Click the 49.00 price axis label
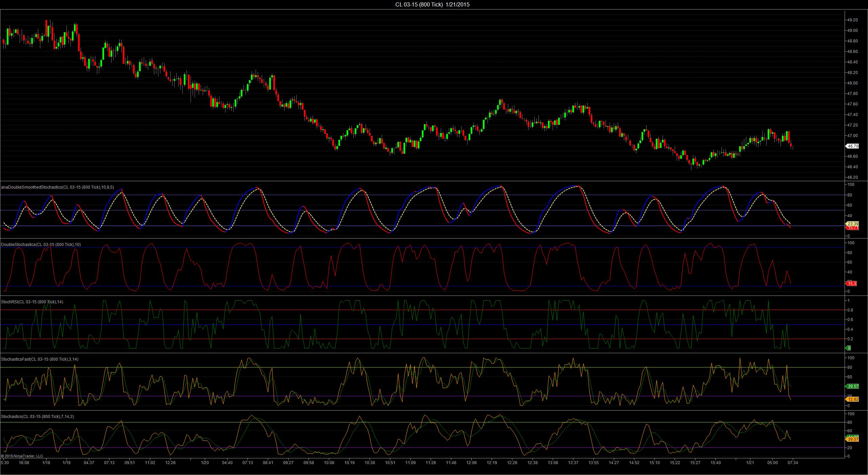The width and height of the screenshot is (868, 475). [852, 31]
